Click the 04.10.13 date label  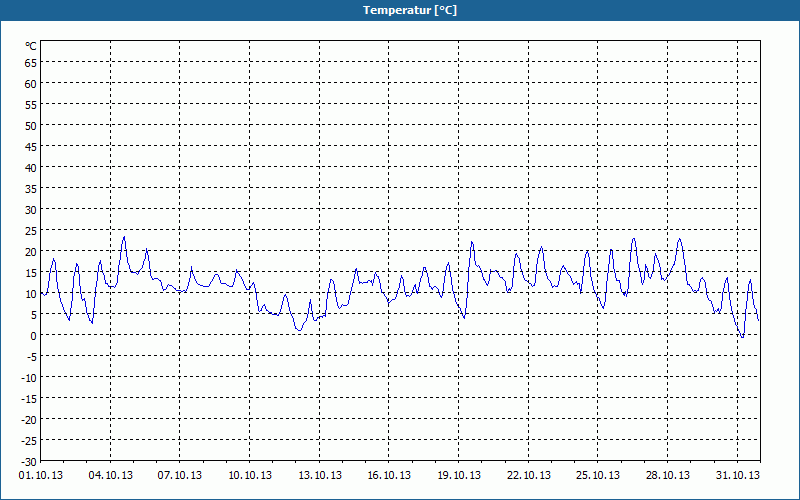coord(111,476)
